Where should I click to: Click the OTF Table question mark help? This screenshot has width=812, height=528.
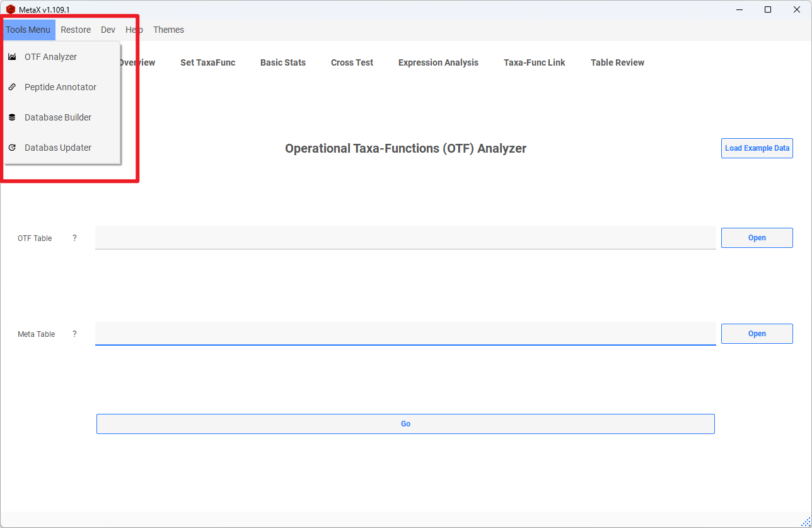[x=74, y=238]
